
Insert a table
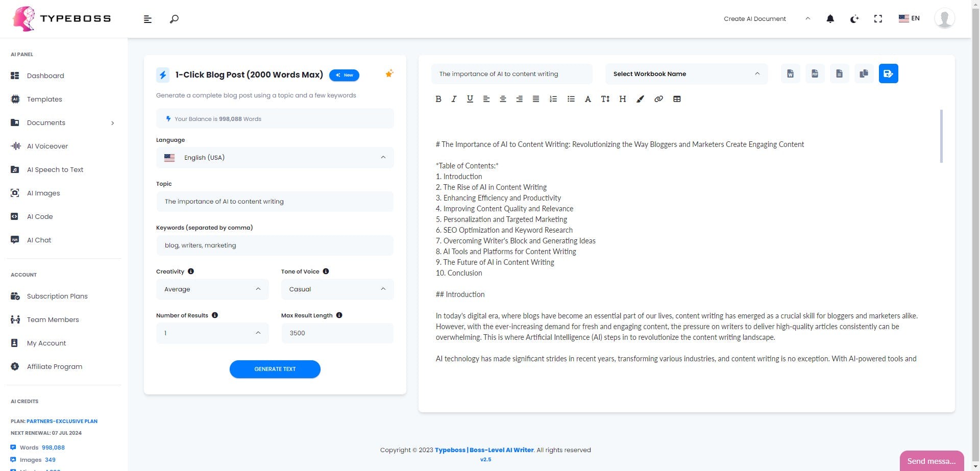[677, 99]
